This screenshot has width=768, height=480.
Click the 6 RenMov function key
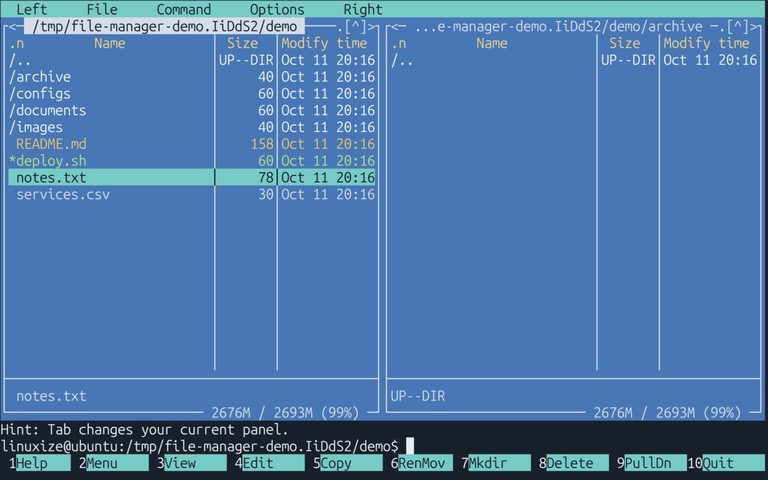point(422,463)
